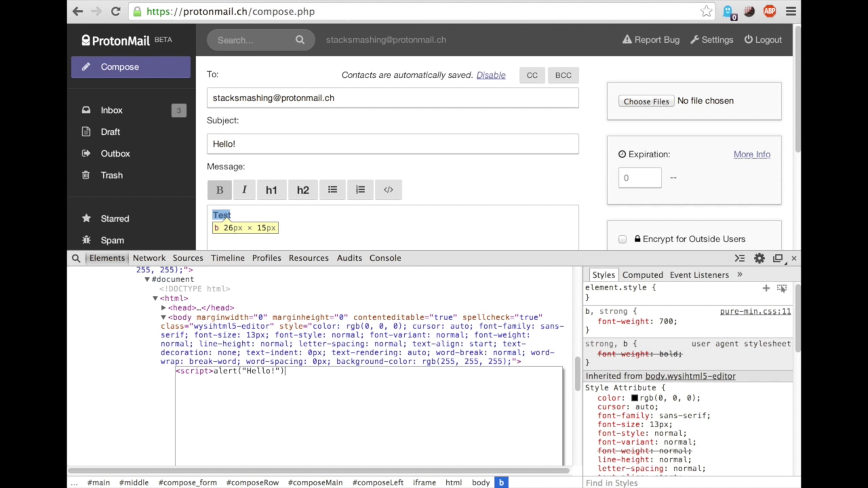
Task: Undock DevTools into separate window
Action: click(x=778, y=258)
